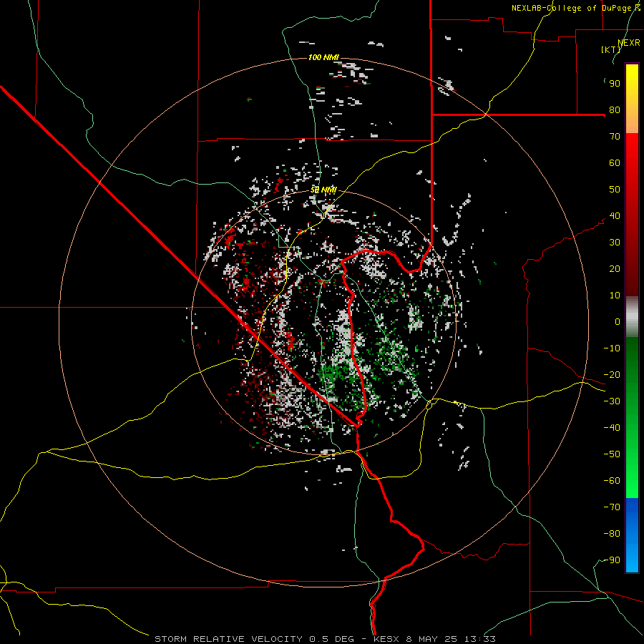
Task: Click the -40 scale label
Action: [x=612, y=428]
